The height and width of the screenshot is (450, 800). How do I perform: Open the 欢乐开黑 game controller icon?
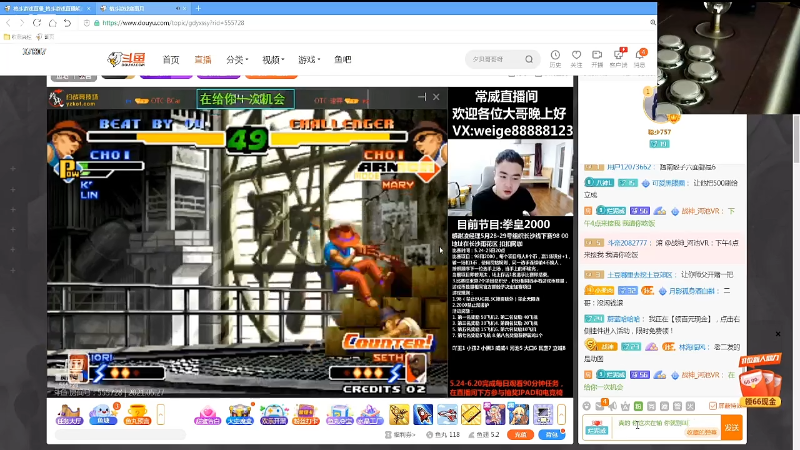(273, 415)
